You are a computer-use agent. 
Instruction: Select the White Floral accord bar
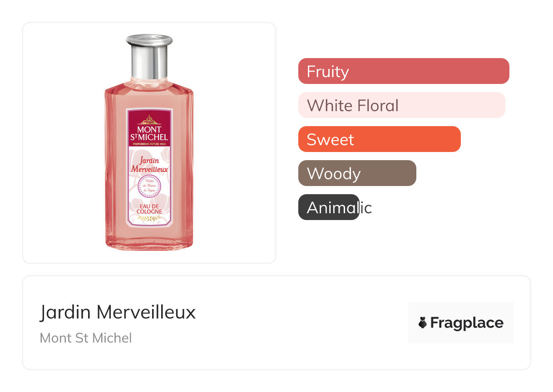(x=401, y=105)
